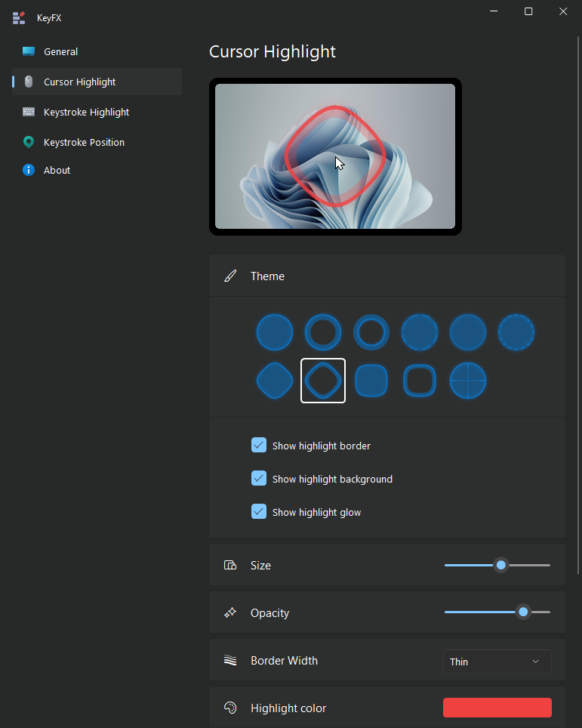Image resolution: width=582 pixels, height=728 pixels.
Task: Open Keystroke Position settings
Action: [x=84, y=142]
